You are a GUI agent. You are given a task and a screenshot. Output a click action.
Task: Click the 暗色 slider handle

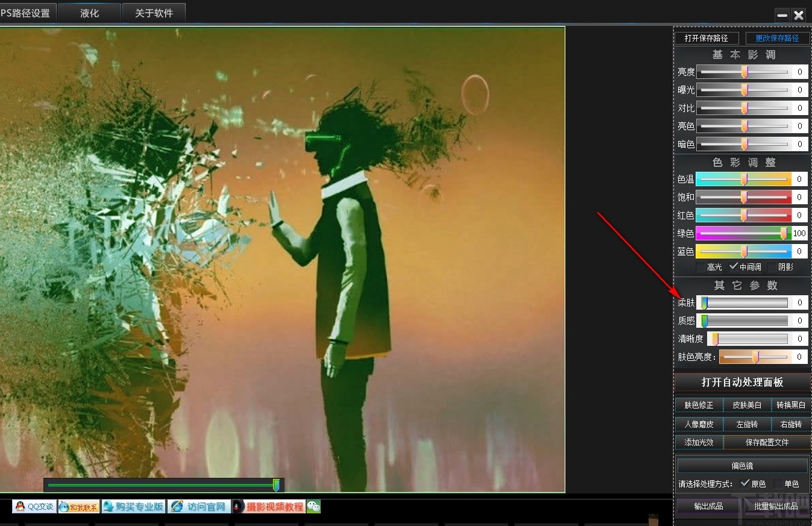click(x=744, y=144)
